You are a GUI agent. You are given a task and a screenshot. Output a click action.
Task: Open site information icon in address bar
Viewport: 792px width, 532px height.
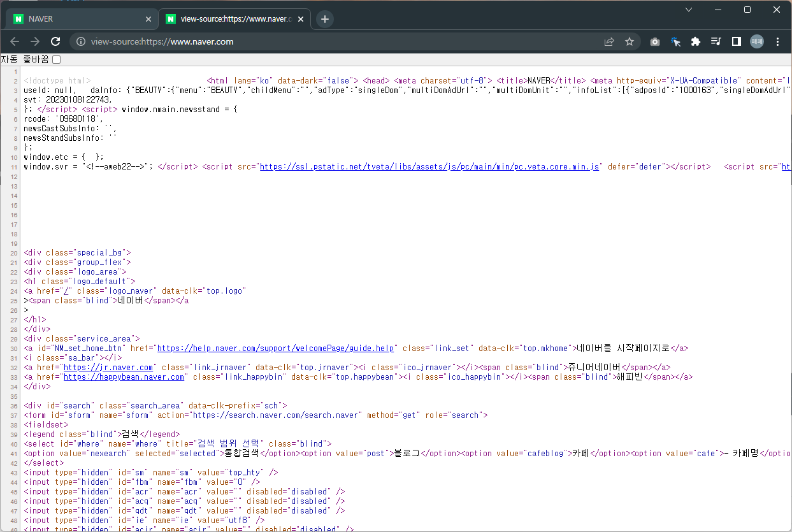(x=81, y=41)
